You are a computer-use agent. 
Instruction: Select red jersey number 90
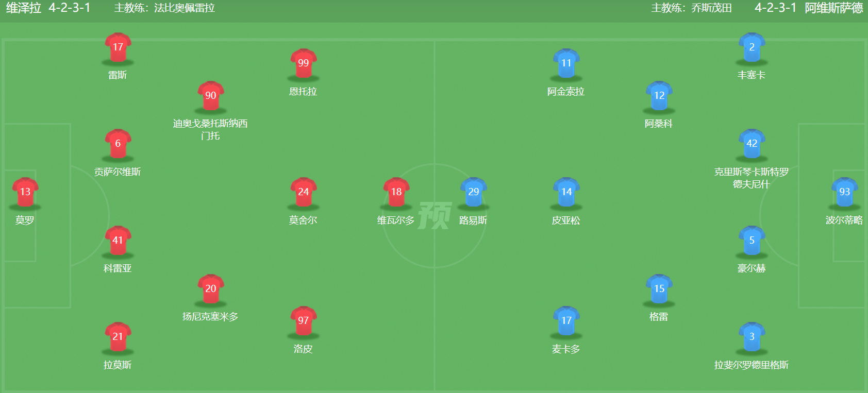click(x=210, y=96)
